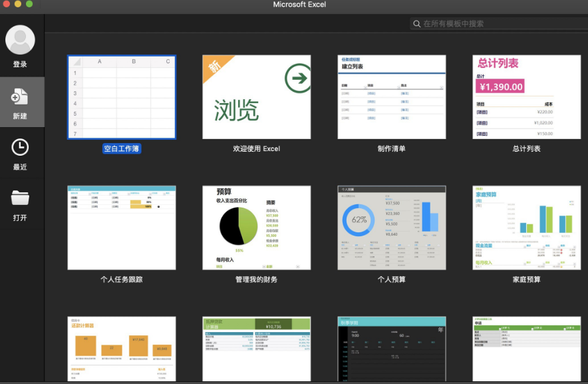Open the 制作清单 template thumbnail
This screenshot has height=384, width=588.
[x=391, y=97]
